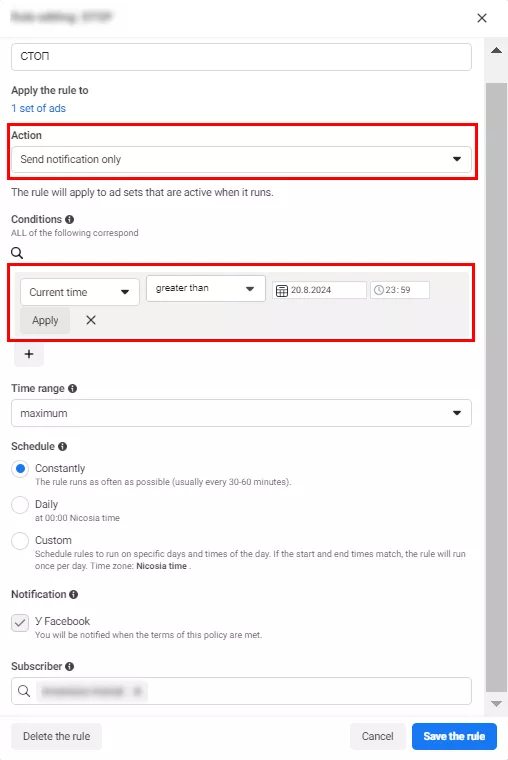
Task: Click the Subscriber info icon
Action: (70, 667)
